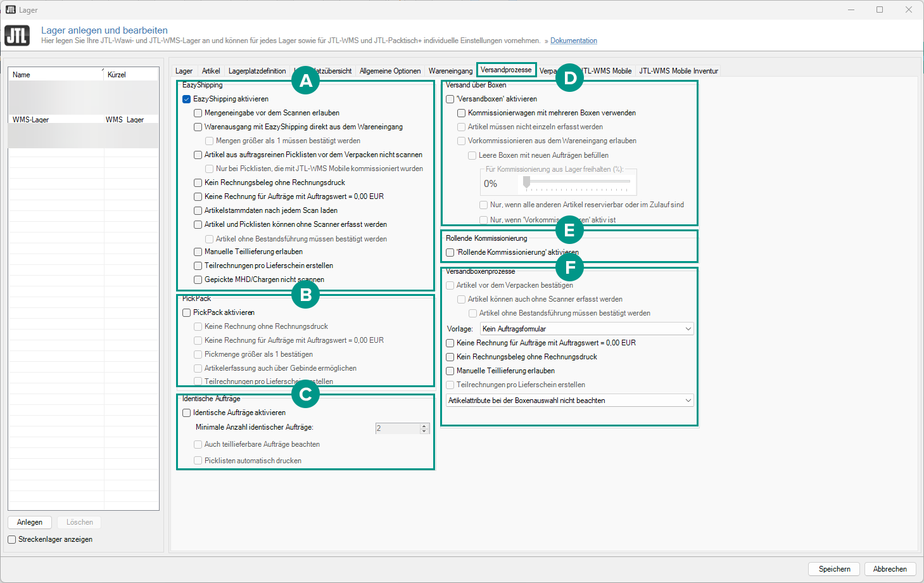Tick Kommissionierwagen mit mehreren Boxen verwenden
Image resolution: width=924 pixels, height=583 pixels.
pos(462,113)
